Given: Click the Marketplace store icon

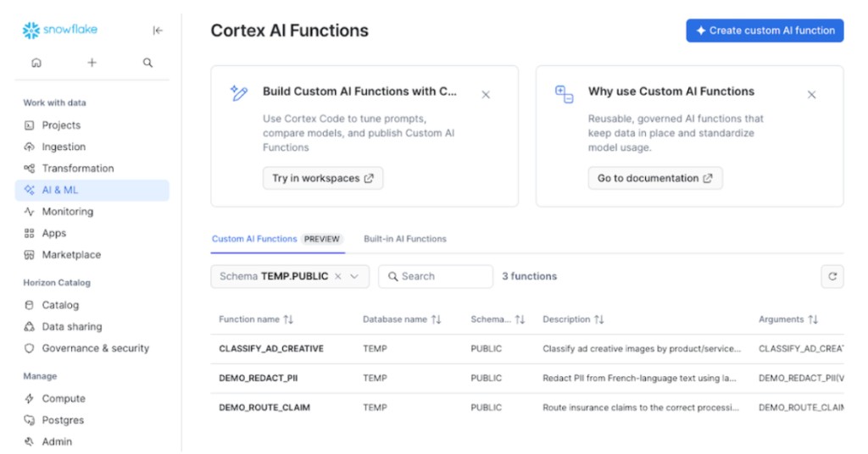Looking at the screenshot, I should coord(30,255).
